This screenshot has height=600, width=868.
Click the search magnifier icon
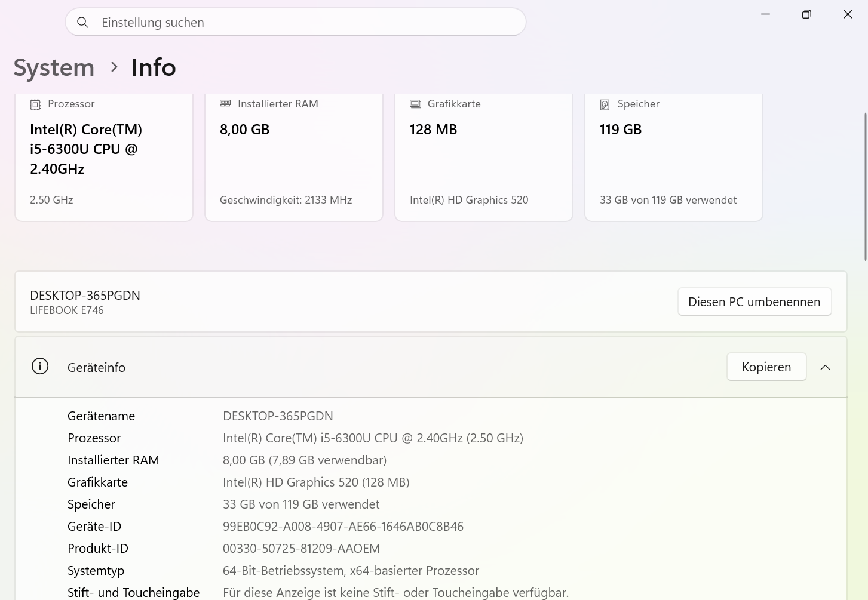(x=83, y=23)
